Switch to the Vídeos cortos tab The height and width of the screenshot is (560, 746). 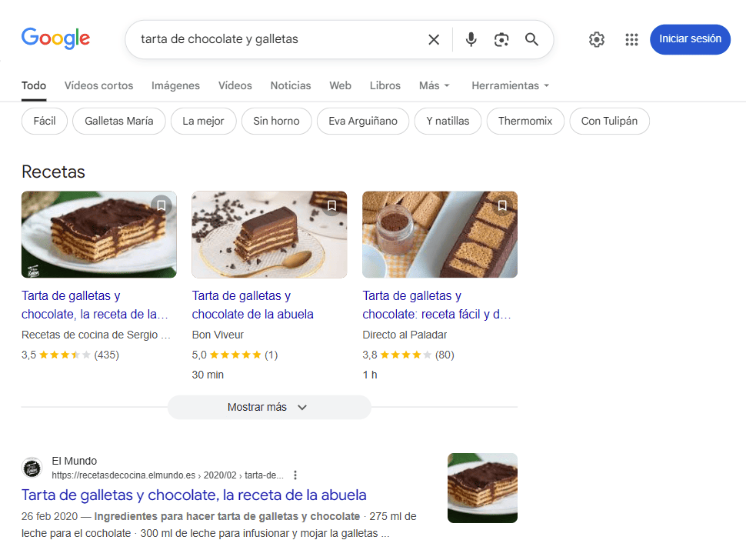(x=98, y=85)
